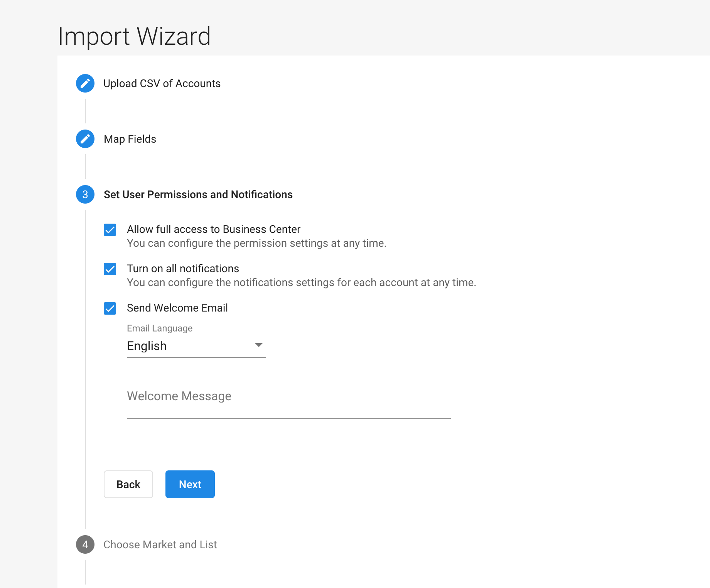The width and height of the screenshot is (710, 588).
Task: Click the Back button
Action: (x=128, y=484)
